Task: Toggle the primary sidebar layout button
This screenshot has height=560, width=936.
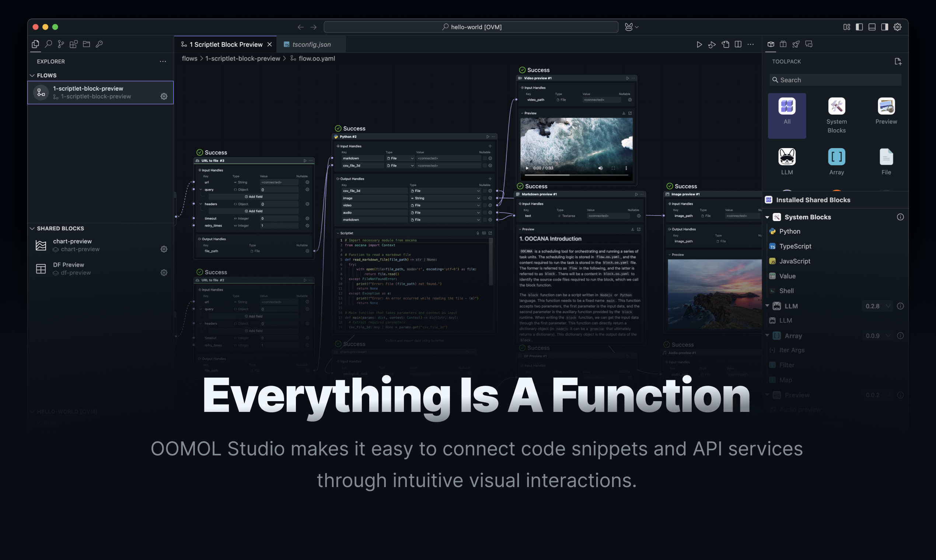Action: pos(859,27)
